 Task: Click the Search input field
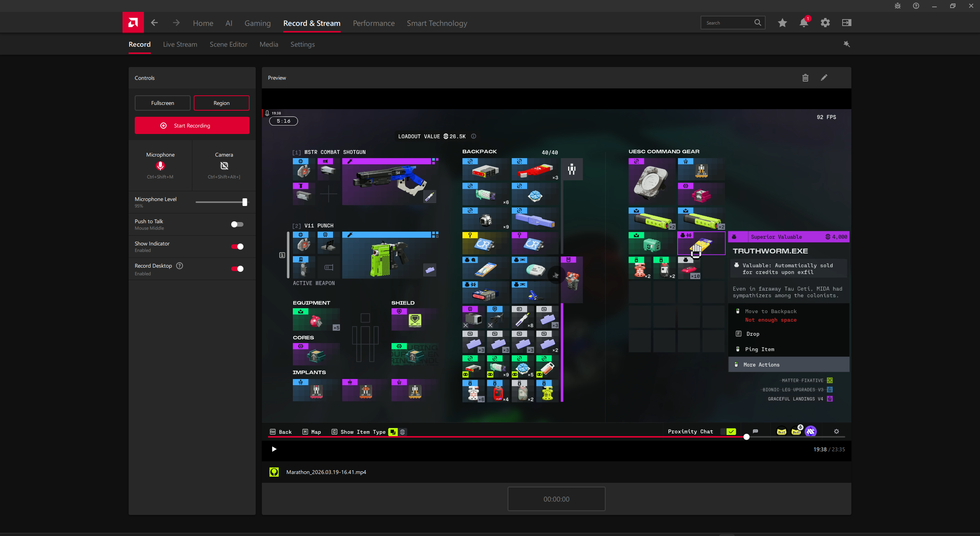tap(727, 23)
